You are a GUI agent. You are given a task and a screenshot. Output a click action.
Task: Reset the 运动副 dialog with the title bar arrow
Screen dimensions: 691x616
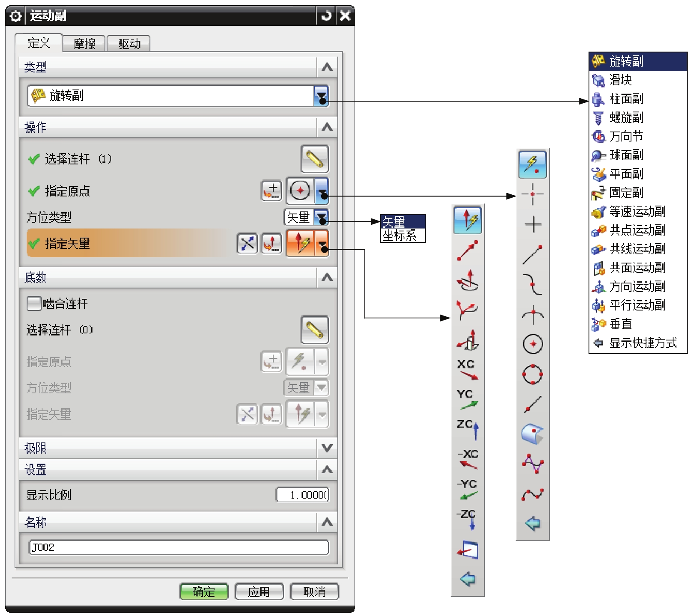[326, 16]
